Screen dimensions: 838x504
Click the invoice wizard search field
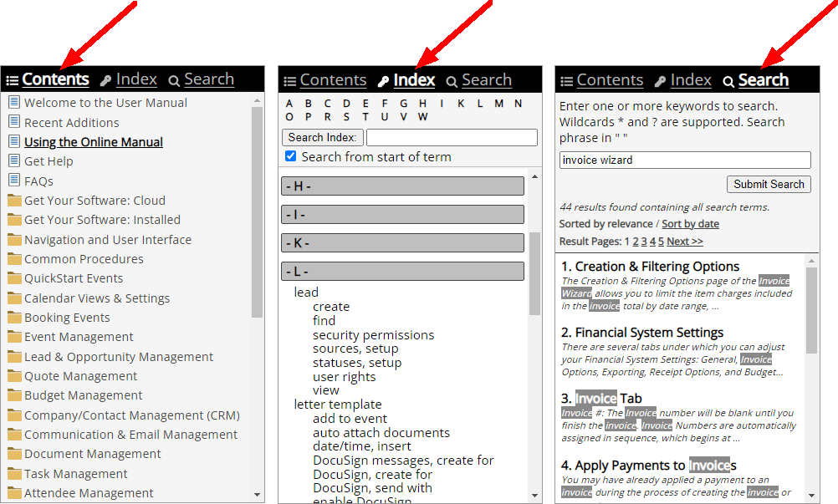685,160
